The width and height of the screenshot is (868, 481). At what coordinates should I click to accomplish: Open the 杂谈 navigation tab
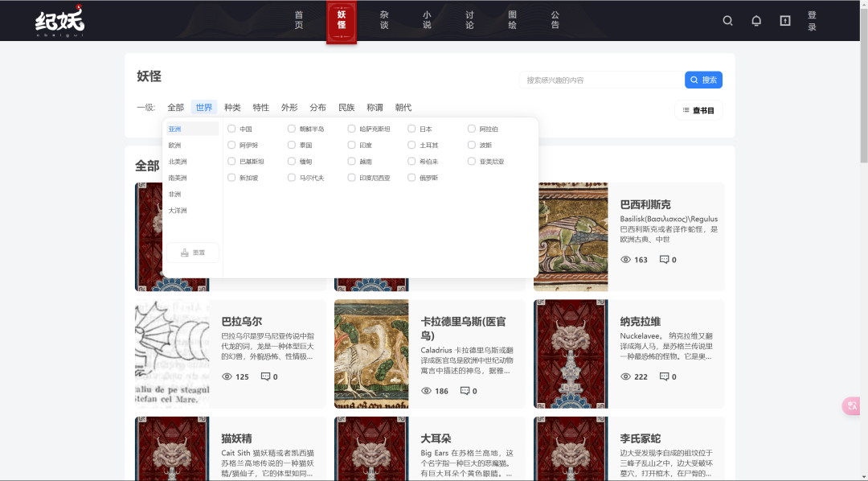click(384, 20)
